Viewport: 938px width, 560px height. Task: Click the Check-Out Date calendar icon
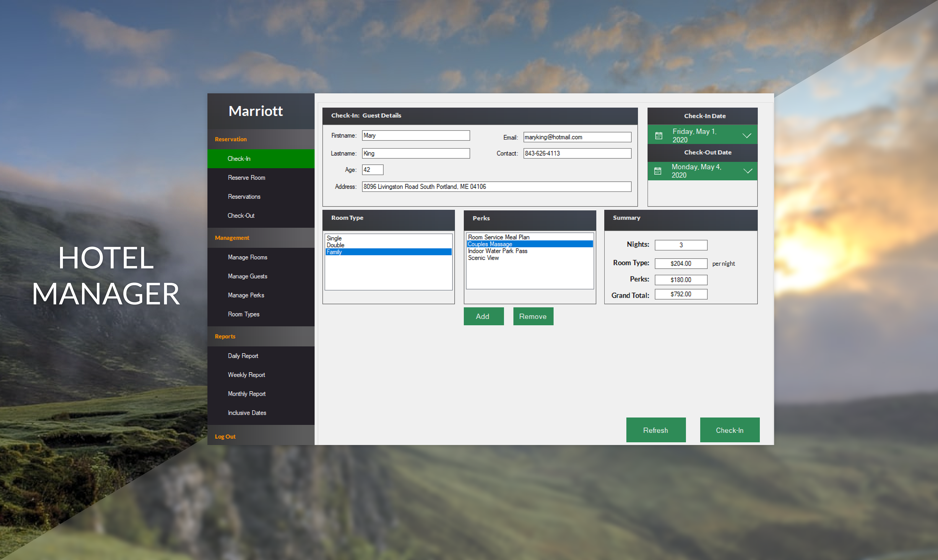pyautogui.click(x=657, y=171)
